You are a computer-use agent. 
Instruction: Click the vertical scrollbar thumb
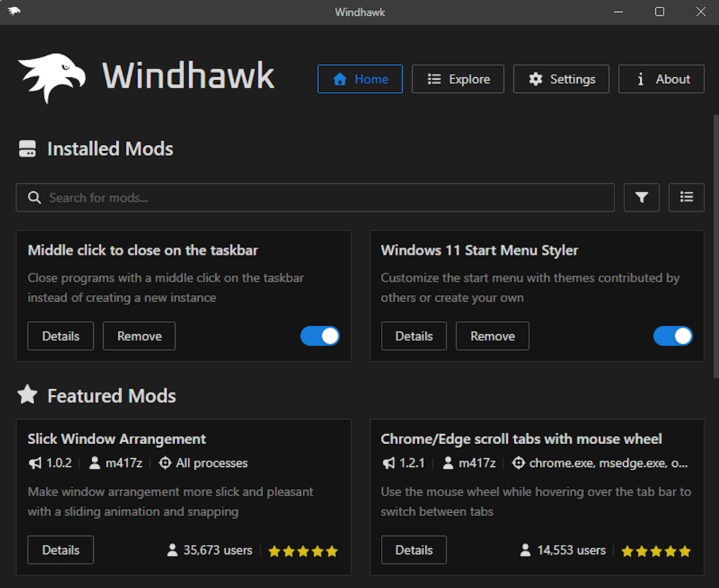716,246
